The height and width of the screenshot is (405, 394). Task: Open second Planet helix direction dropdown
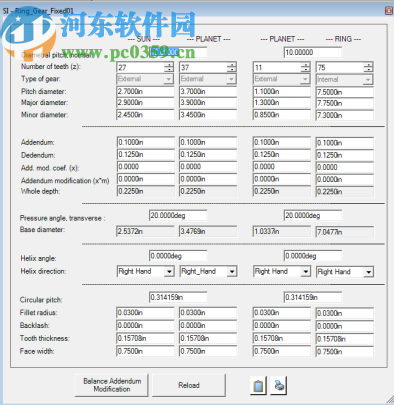point(306,271)
